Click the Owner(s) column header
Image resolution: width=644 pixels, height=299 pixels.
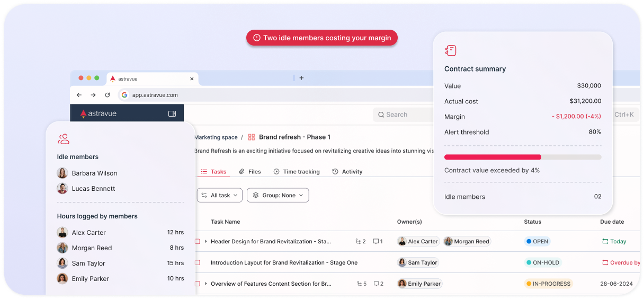pyautogui.click(x=409, y=222)
